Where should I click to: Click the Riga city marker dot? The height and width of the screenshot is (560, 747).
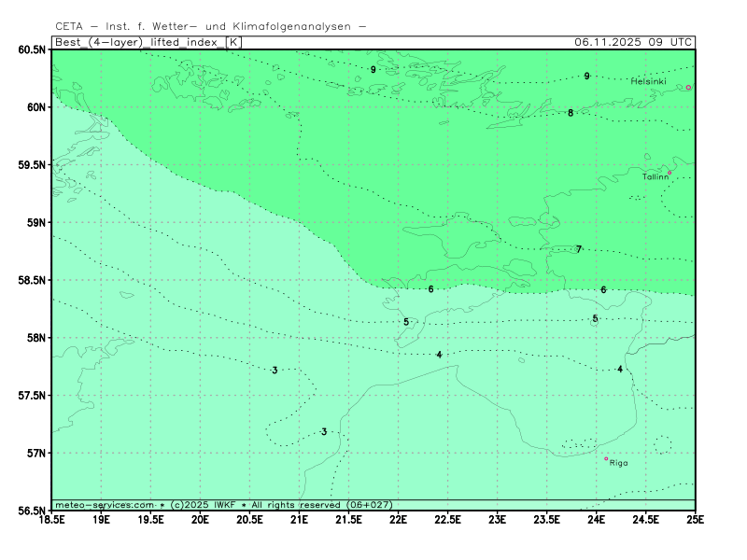tap(606, 459)
